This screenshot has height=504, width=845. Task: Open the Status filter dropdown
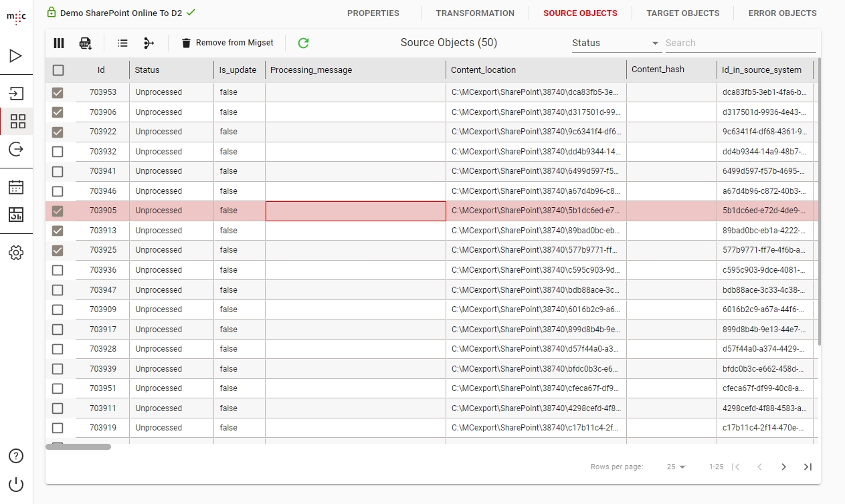tap(615, 43)
